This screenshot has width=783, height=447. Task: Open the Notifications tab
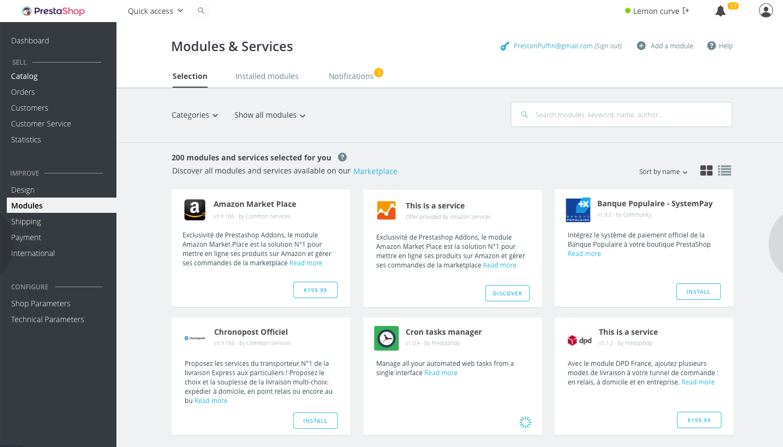pyautogui.click(x=351, y=76)
